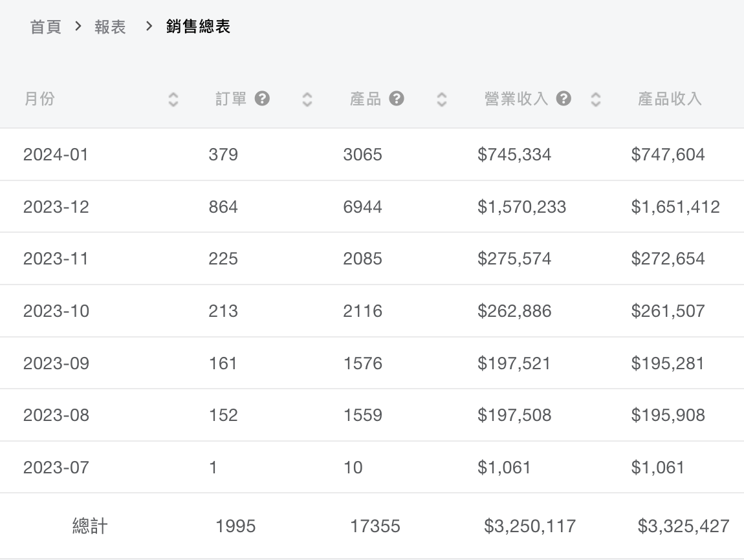
Task: Sort table by 訂單 column arrows
Action: pyautogui.click(x=307, y=100)
